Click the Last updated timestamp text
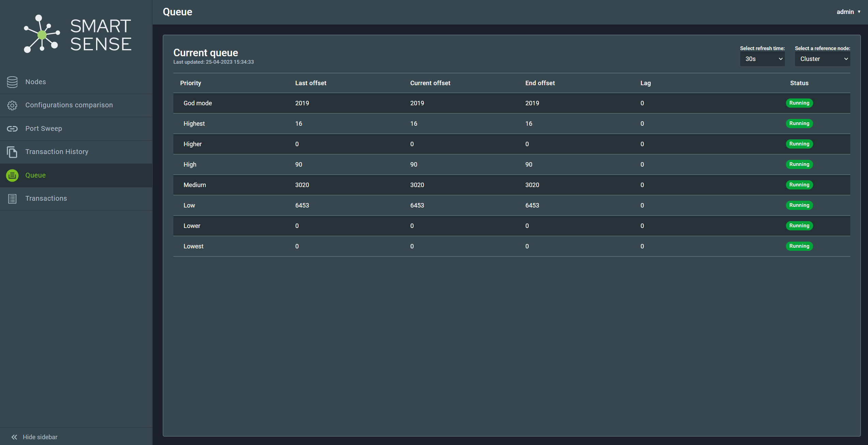The height and width of the screenshot is (445, 868). point(214,62)
